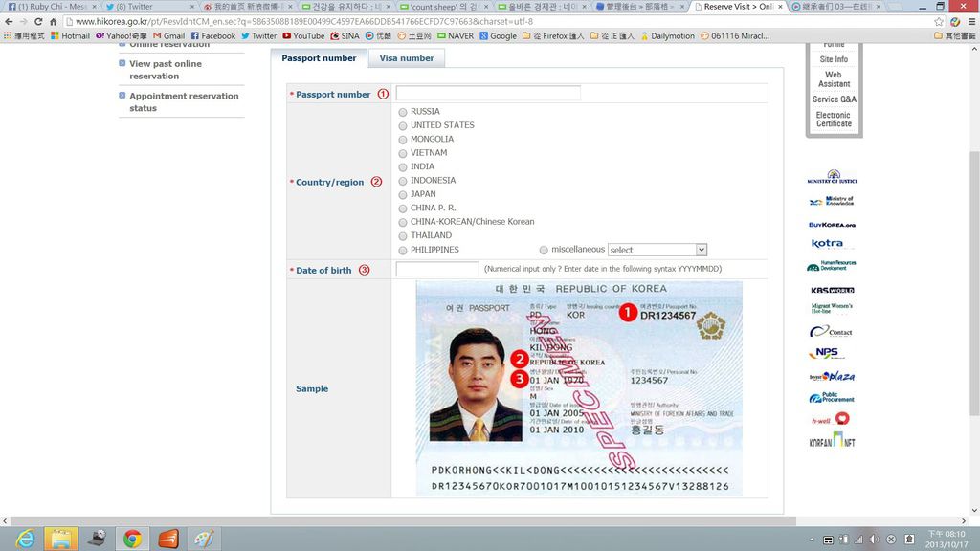
Task: Open the browser home icon
Action: [54, 21]
